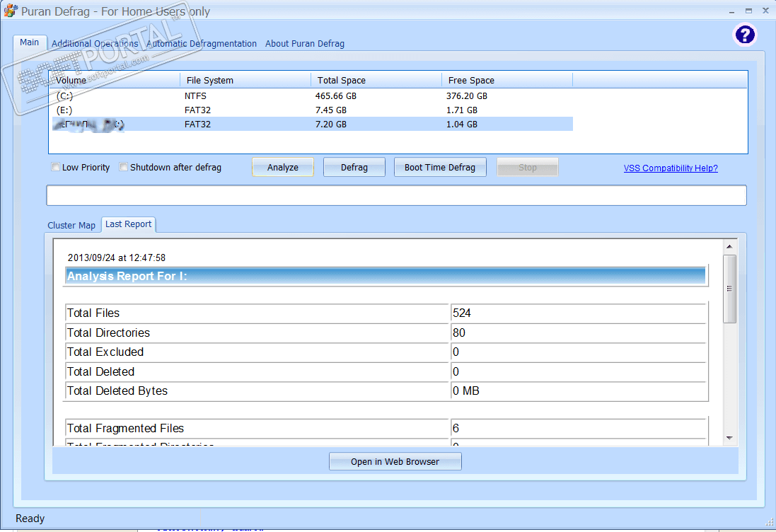This screenshot has width=776, height=532.
Task: Click the 7.45 GB total space cell
Action: (330, 110)
